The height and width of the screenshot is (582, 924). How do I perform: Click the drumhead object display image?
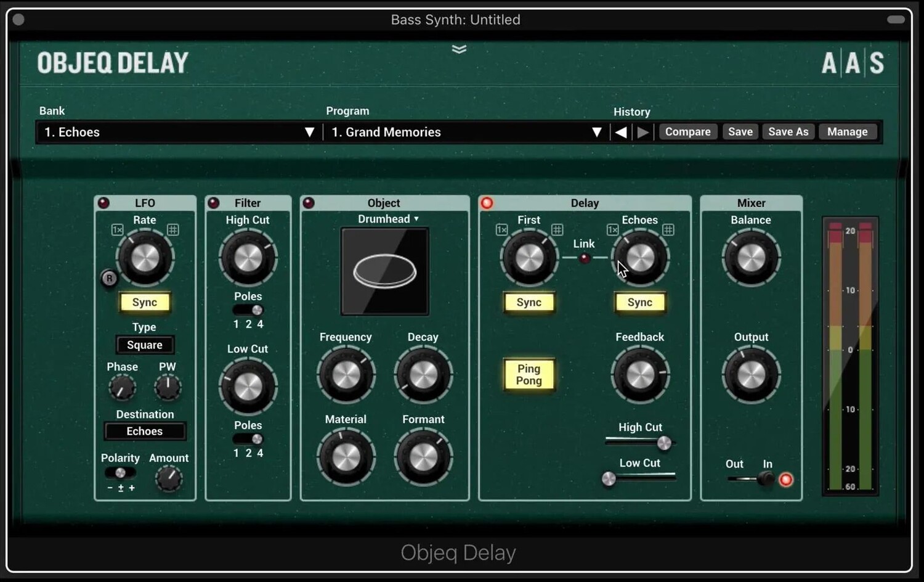click(x=385, y=271)
